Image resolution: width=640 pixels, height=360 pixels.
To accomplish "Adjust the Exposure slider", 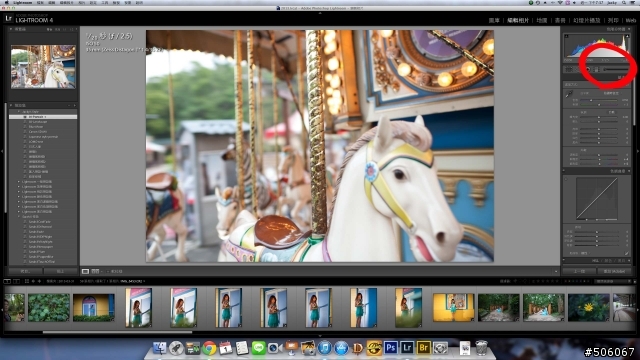I will tap(599, 117).
